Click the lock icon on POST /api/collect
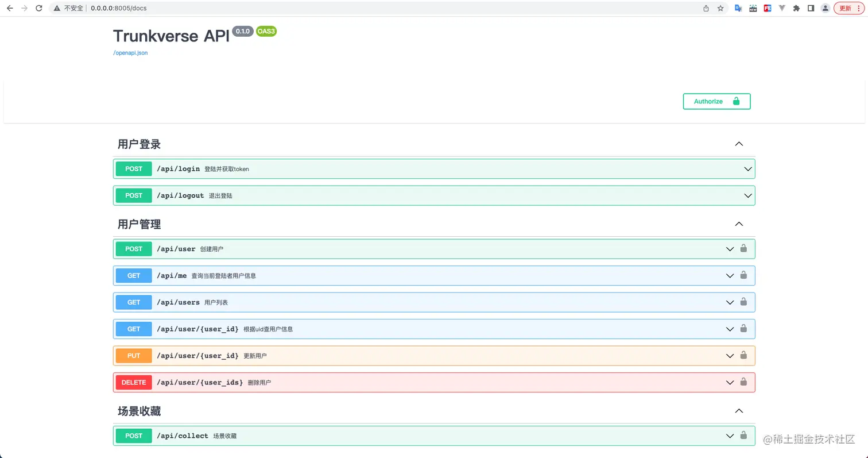868x458 pixels. point(743,436)
